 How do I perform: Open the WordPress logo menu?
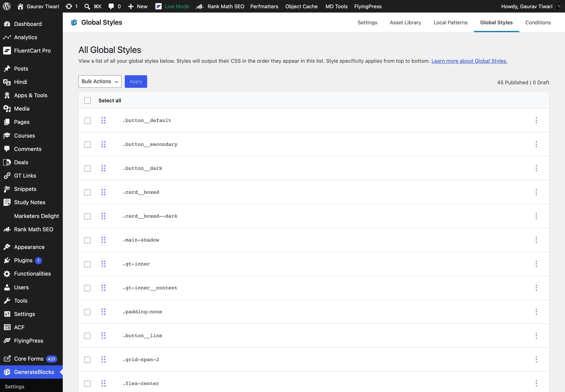point(7,6)
